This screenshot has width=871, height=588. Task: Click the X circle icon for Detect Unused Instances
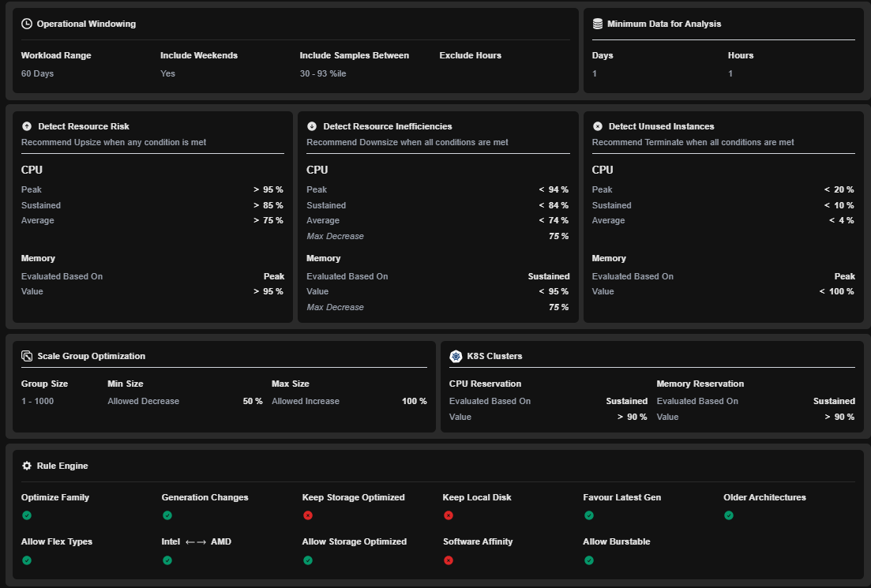click(598, 126)
